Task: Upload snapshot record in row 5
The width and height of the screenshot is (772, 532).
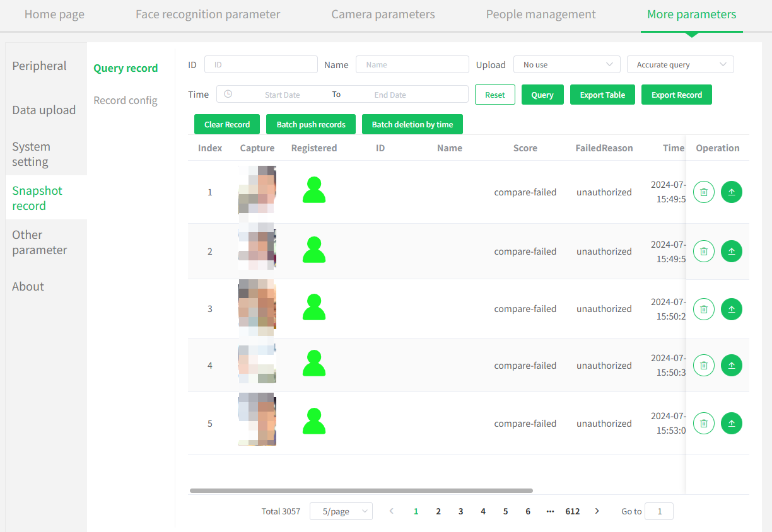Action: click(x=732, y=424)
